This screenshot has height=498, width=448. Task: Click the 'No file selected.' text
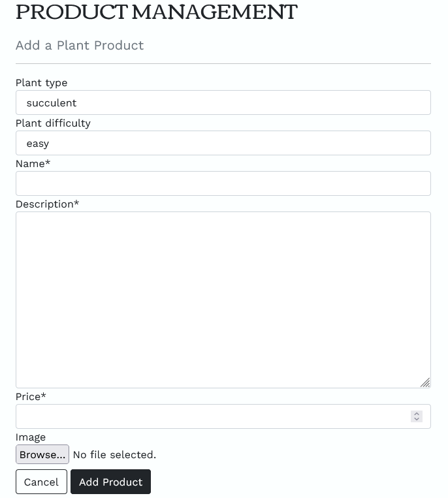click(114, 454)
